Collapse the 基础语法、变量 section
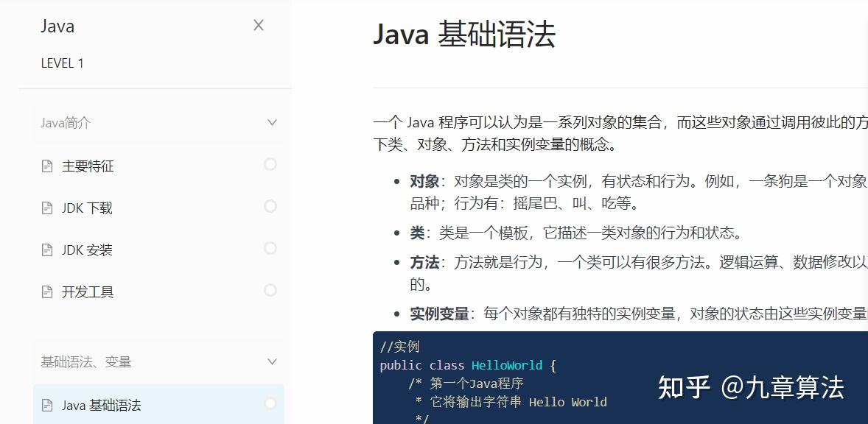 coord(273,361)
